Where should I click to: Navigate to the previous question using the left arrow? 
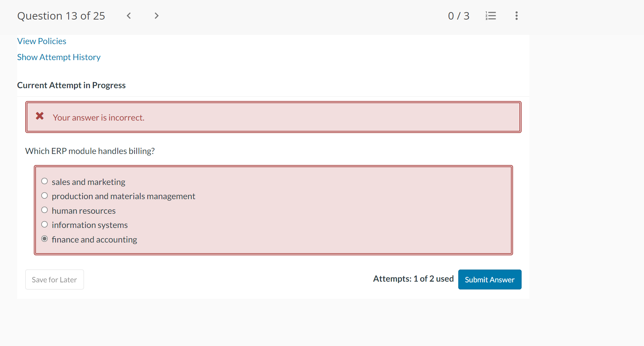129,16
